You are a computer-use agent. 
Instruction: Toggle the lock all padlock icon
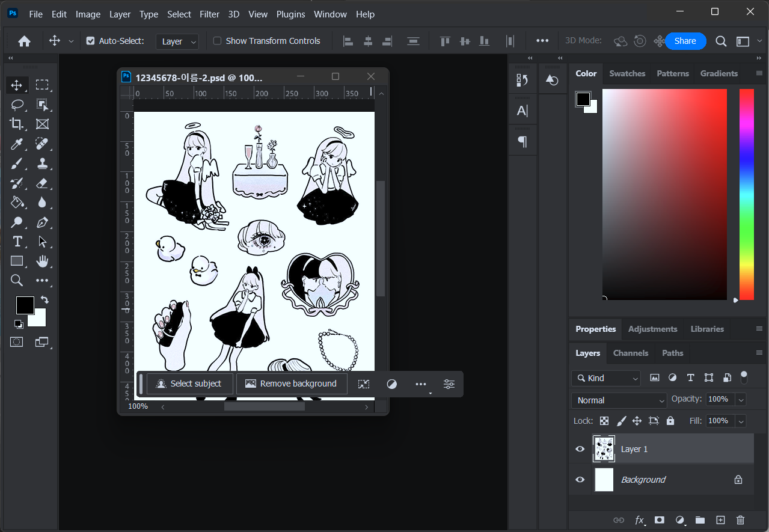[x=670, y=421]
